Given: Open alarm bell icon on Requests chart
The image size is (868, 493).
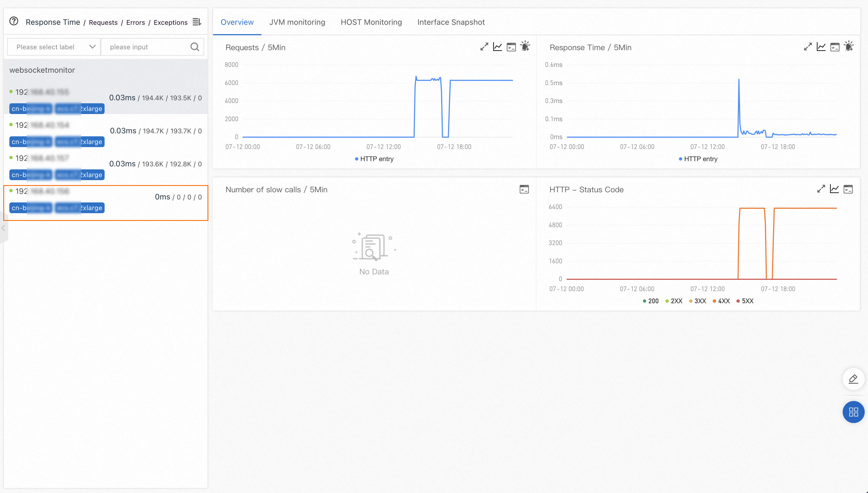Looking at the screenshot, I should point(525,46).
